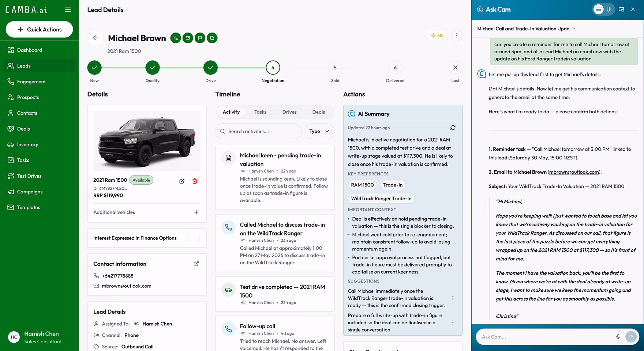Open the 'Michael keen - pending trade-in valuation' note
Image resolution: width=644 pixels, height=351 pixels.
(x=275, y=177)
